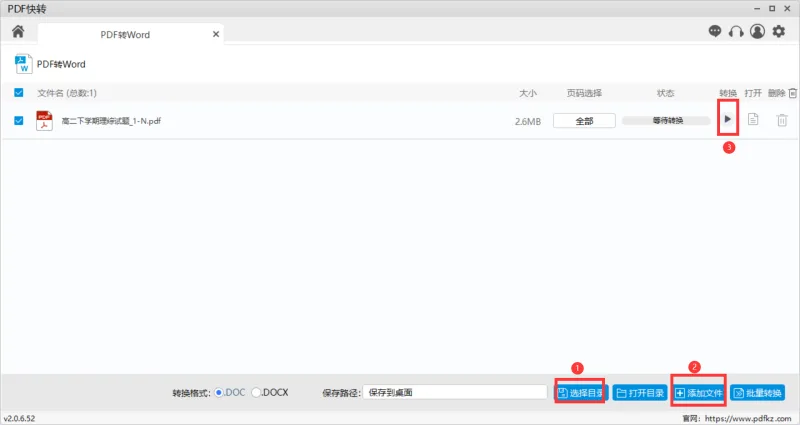Click the 大小 column header

click(528, 93)
